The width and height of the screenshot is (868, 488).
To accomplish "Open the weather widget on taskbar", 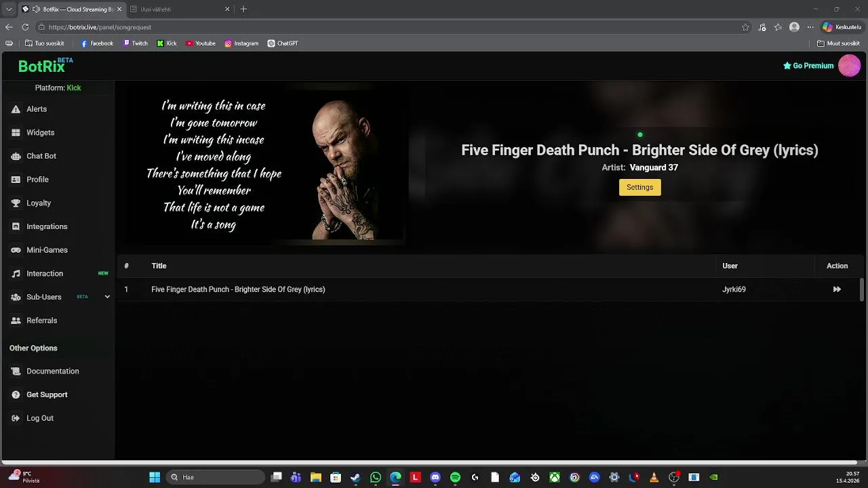I will click(23, 476).
